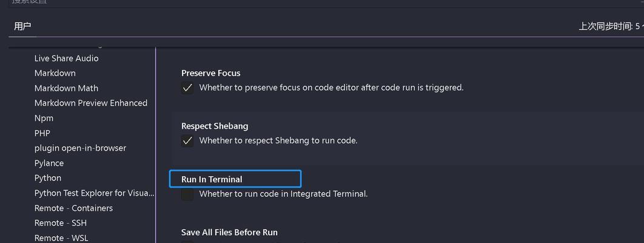Select Markdown Math in the sidebar

66,89
